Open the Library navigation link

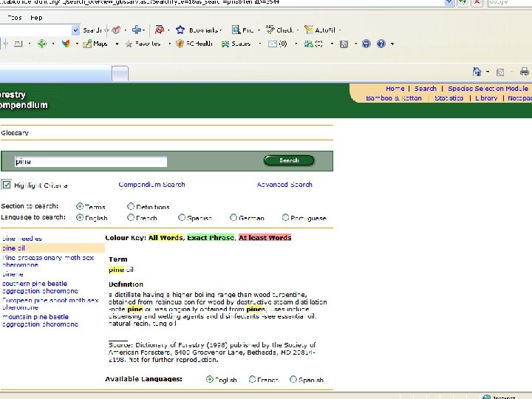click(486, 98)
